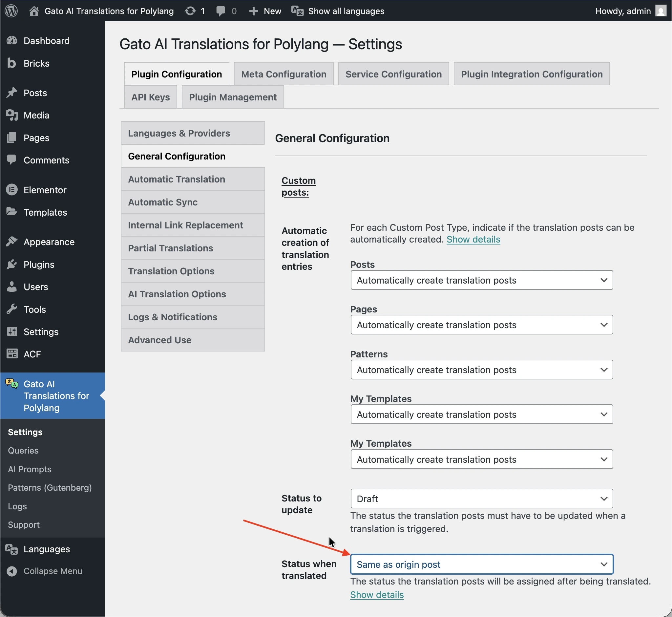
Task: Select the Automatic Translation settings section
Action: [177, 179]
